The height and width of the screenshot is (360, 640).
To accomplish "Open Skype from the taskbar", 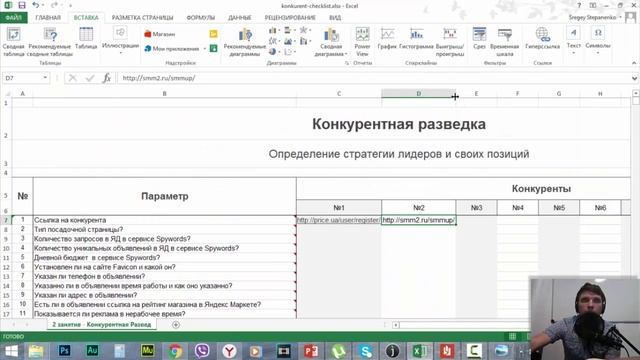I will pyautogui.click(x=366, y=351).
